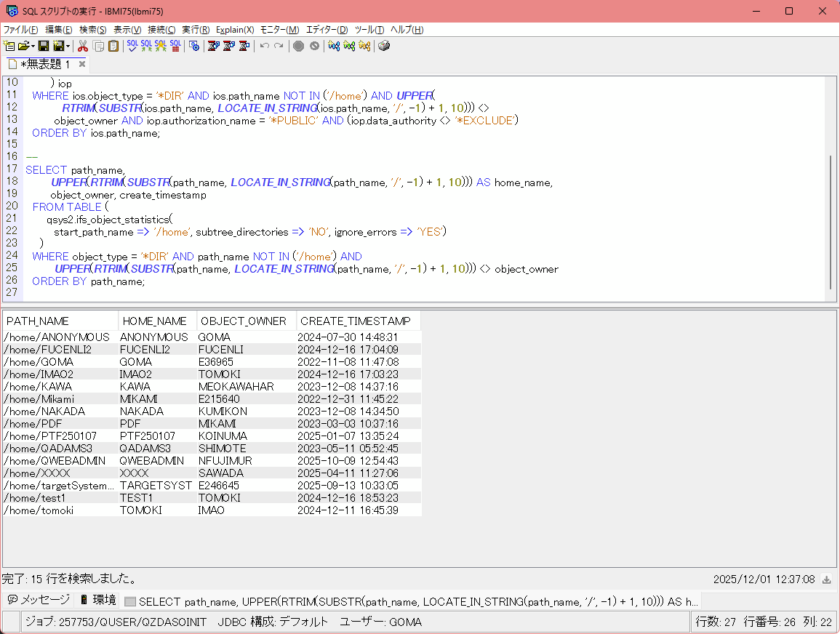
Task: Click the job 257753/QUSER/QZDASOINIT status text
Action: point(116,622)
